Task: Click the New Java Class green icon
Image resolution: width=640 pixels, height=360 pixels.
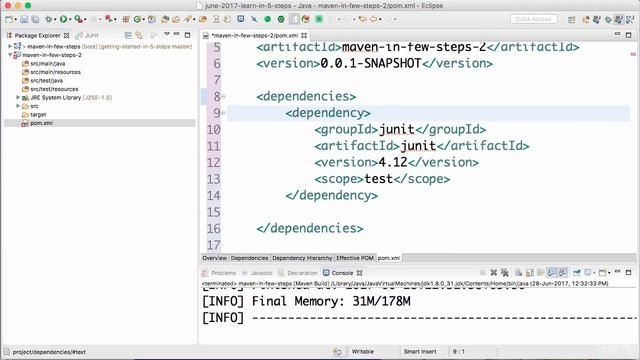Action: pos(138,19)
